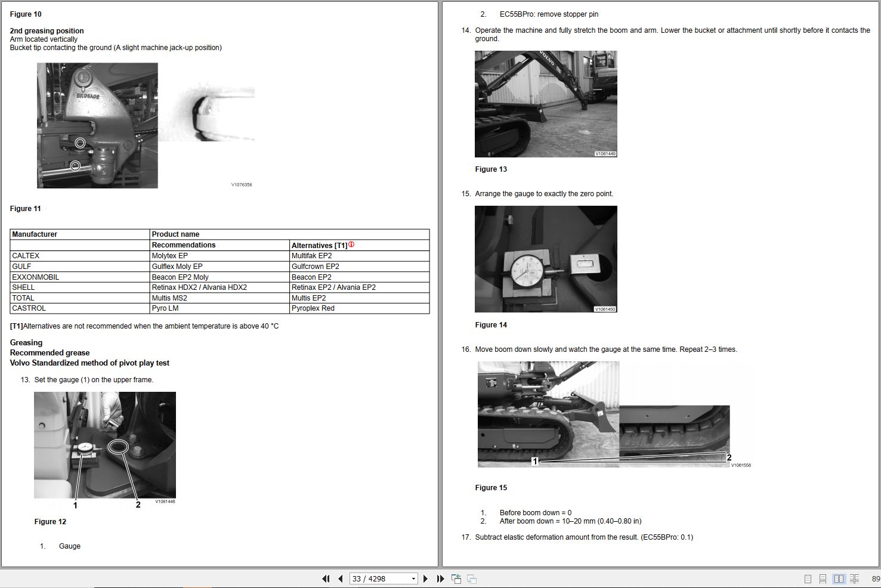Click the 'Pyroplex Red' table cell
The image size is (881, 588).
[359, 308]
